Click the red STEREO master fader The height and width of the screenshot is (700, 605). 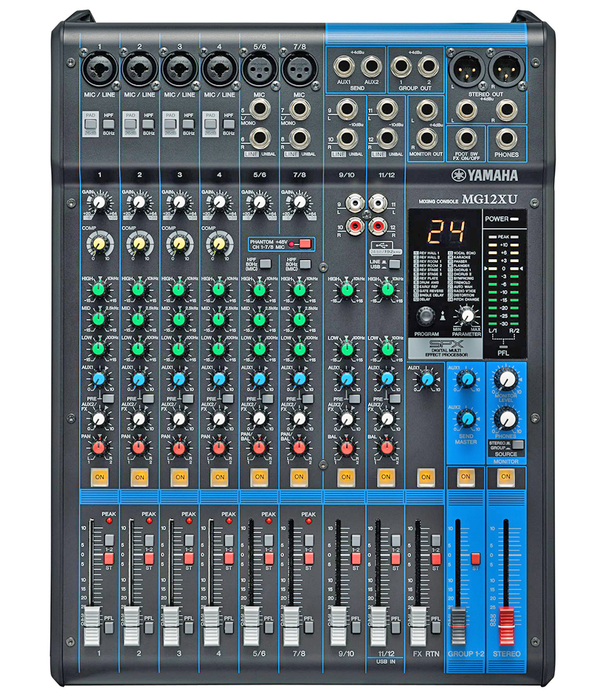point(506,626)
